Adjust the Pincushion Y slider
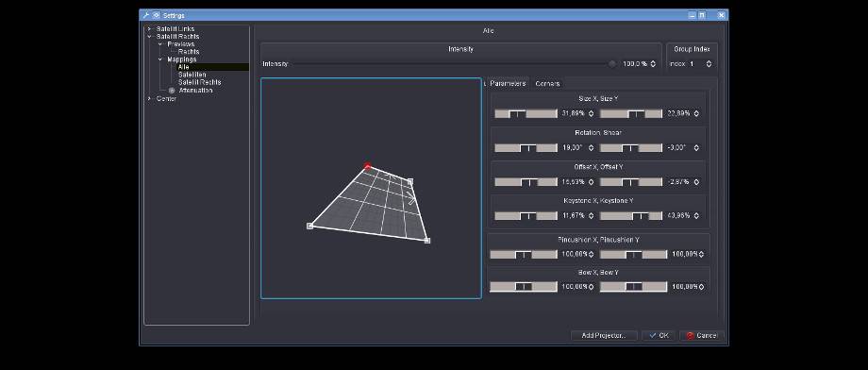Screen dimensions: 868x370 (633, 254)
